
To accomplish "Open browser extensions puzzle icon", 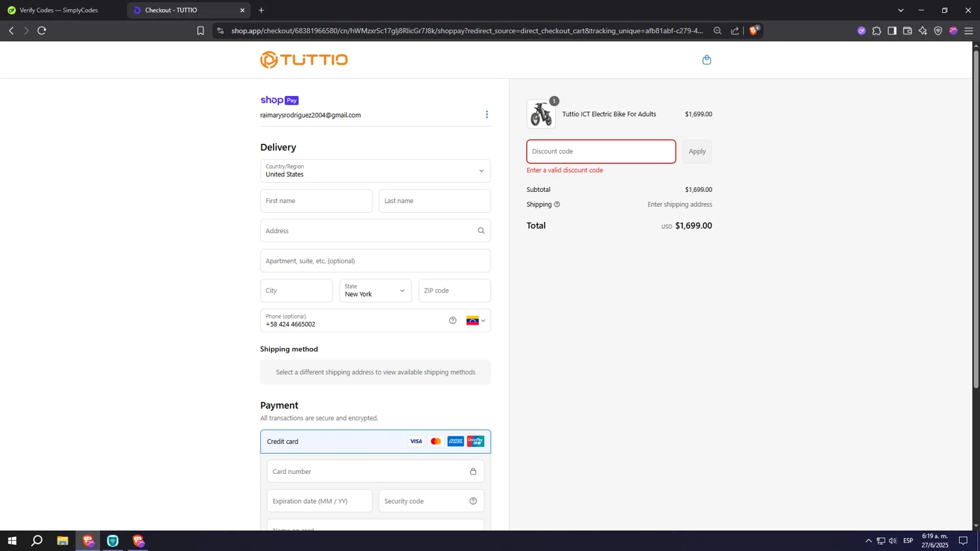I will click(877, 31).
